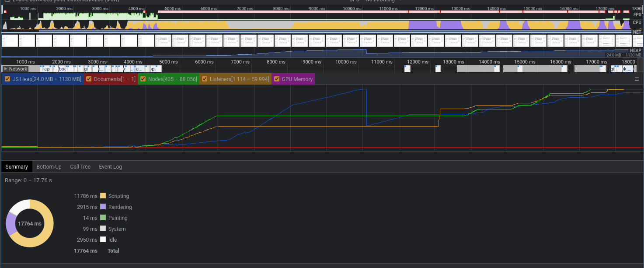Uncheck the JS Heap counter checkbox
This screenshot has height=268, width=644.
[x=7, y=79]
